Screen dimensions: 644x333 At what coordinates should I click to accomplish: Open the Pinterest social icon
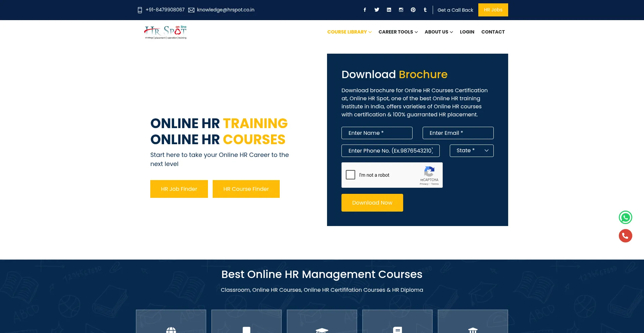[x=413, y=10]
